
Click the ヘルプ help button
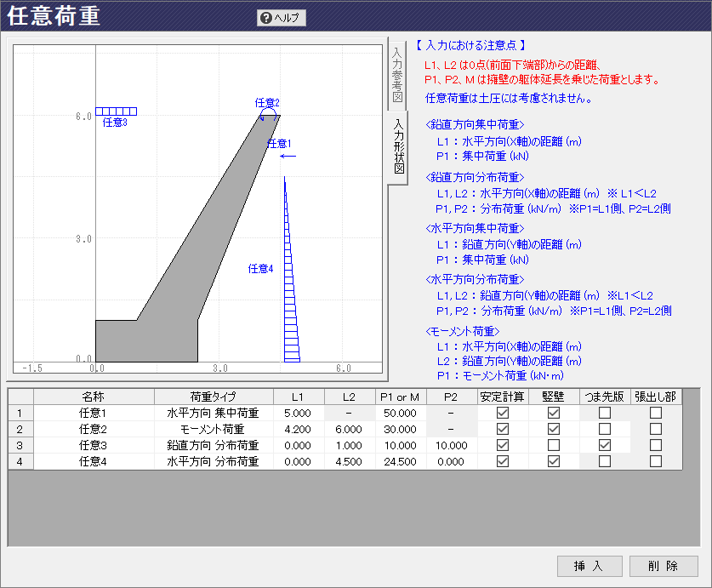click(x=282, y=18)
